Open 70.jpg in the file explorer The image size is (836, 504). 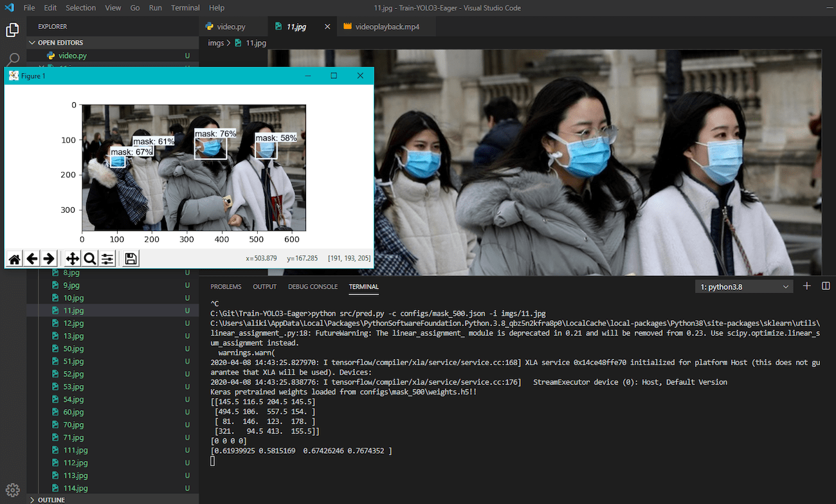(x=113, y=425)
